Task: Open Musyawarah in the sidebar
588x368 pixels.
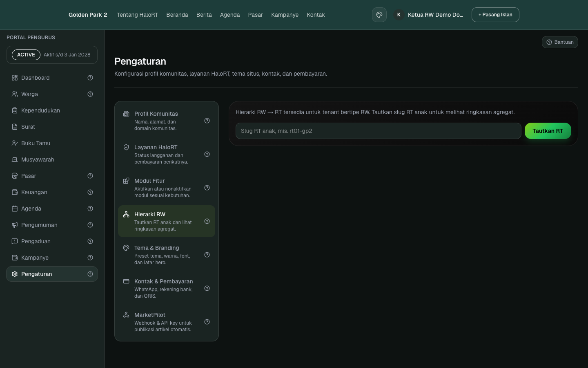Action: coord(52,159)
